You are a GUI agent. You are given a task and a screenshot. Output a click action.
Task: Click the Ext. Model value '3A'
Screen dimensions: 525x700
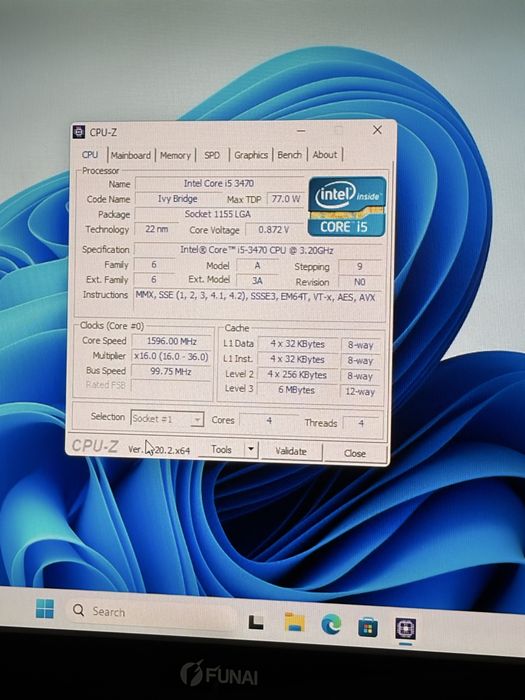click(x=257, y=280)
